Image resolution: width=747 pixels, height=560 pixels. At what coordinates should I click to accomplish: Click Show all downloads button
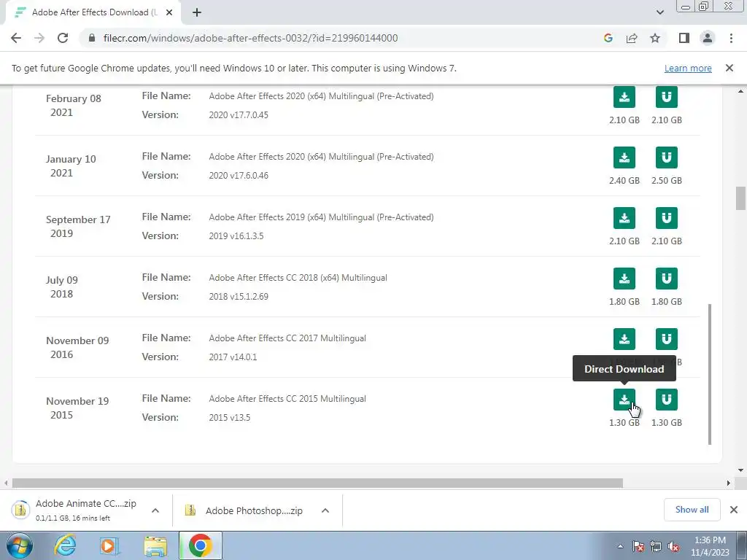692,510
